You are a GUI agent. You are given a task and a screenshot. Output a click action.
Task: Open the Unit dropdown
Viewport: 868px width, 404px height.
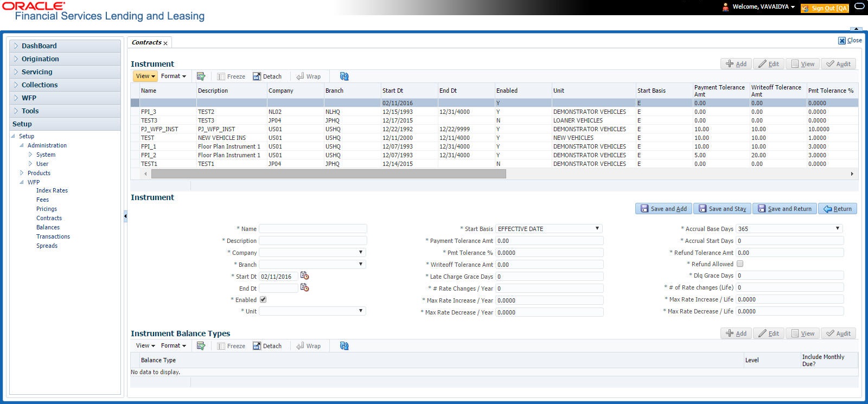[312, 311]
